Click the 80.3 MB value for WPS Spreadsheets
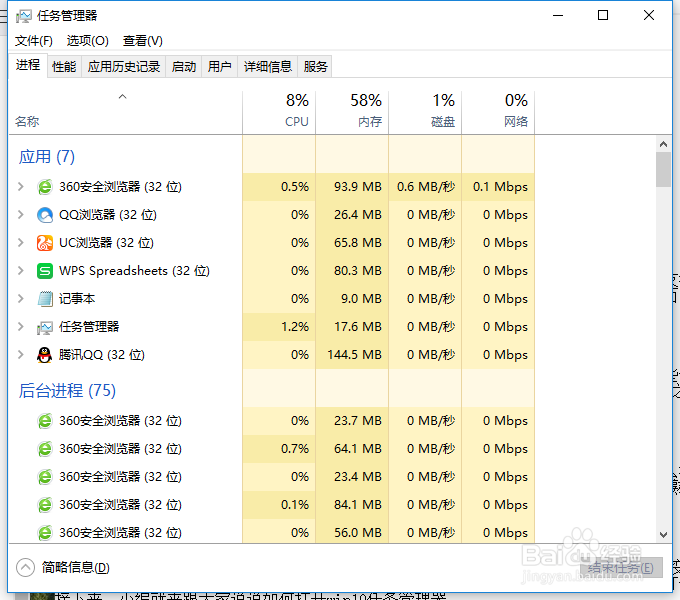Viewport: 680px width, 600px height. [358, 271]
